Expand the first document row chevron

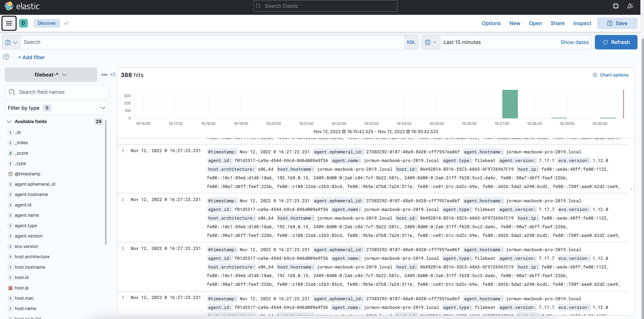point(123,151)
